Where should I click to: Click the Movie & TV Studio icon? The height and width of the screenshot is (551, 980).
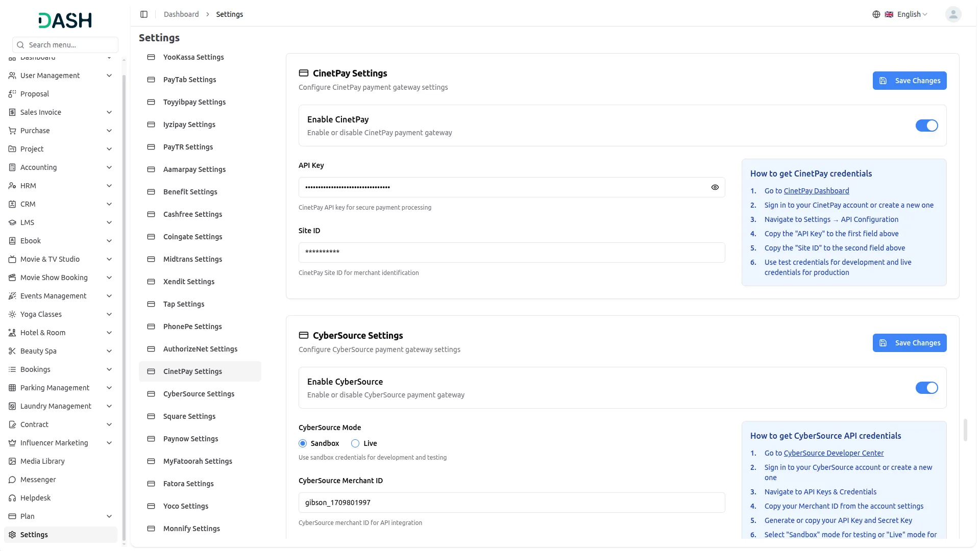(x=12, y=259)
